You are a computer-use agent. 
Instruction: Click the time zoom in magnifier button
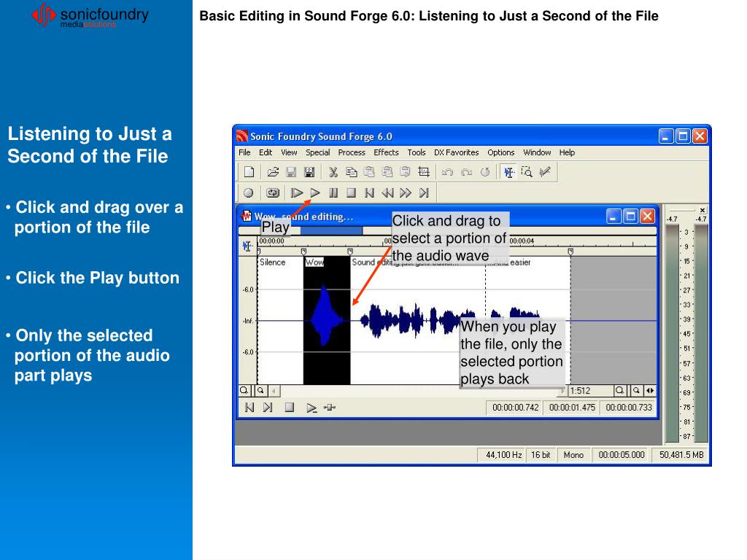(x=620, y=391)
